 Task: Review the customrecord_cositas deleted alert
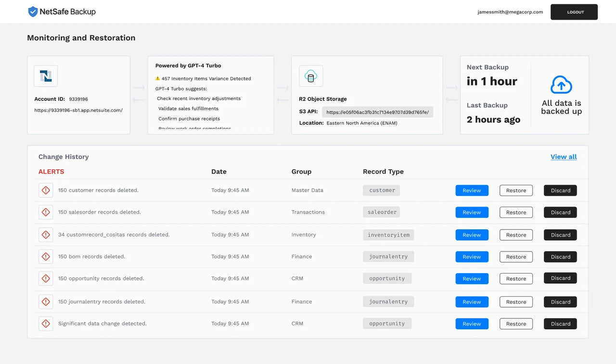pyautogui.click(x=472, y=235)
